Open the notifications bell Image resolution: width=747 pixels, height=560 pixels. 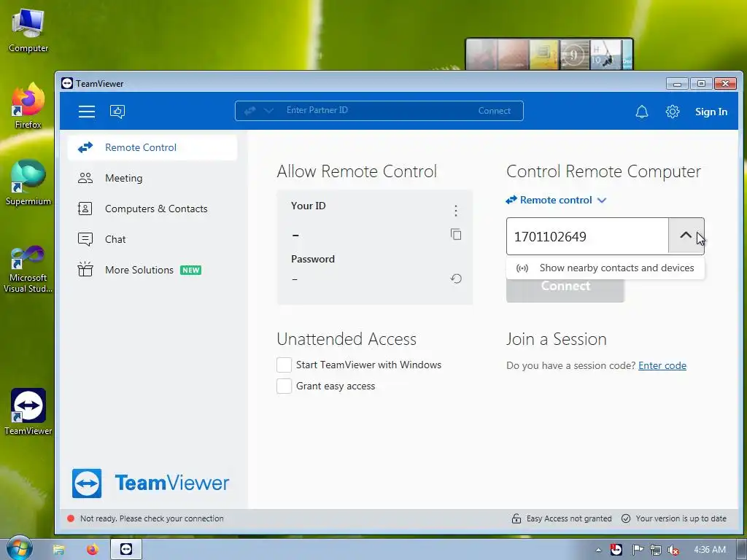642,112
